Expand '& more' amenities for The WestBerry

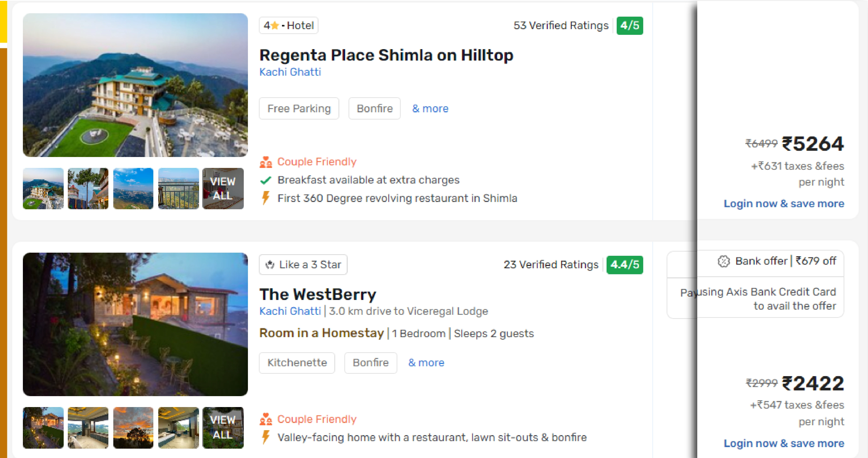tap(426, 363)
